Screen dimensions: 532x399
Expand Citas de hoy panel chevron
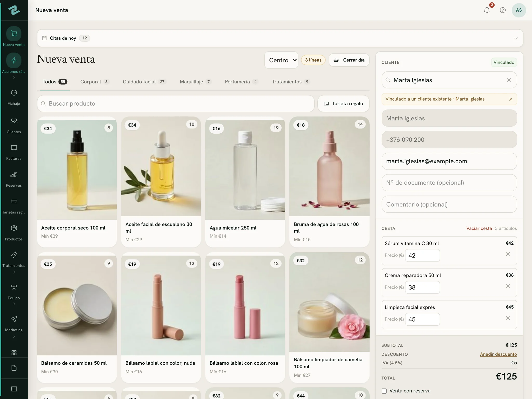[x=515, y=38]
